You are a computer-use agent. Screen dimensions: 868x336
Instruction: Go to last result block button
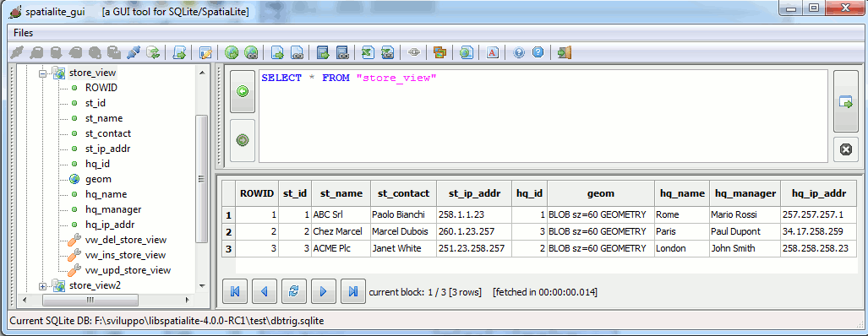coord(353,291)
